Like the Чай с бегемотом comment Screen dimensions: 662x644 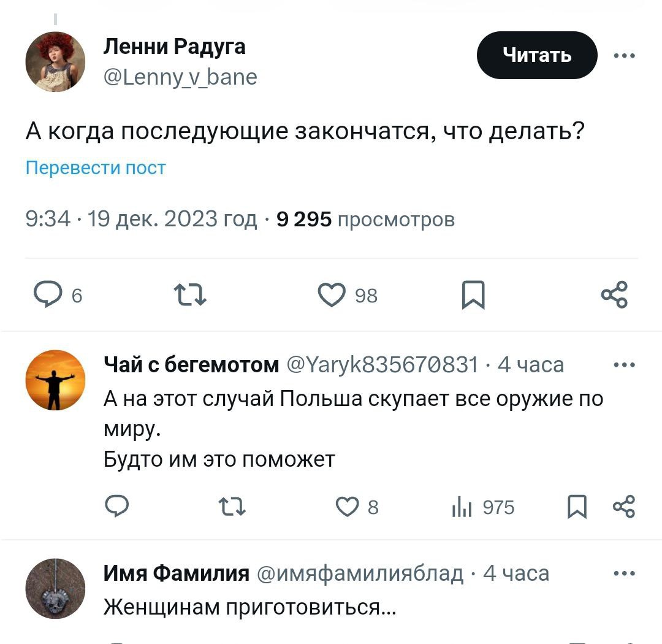coord(348,507)
